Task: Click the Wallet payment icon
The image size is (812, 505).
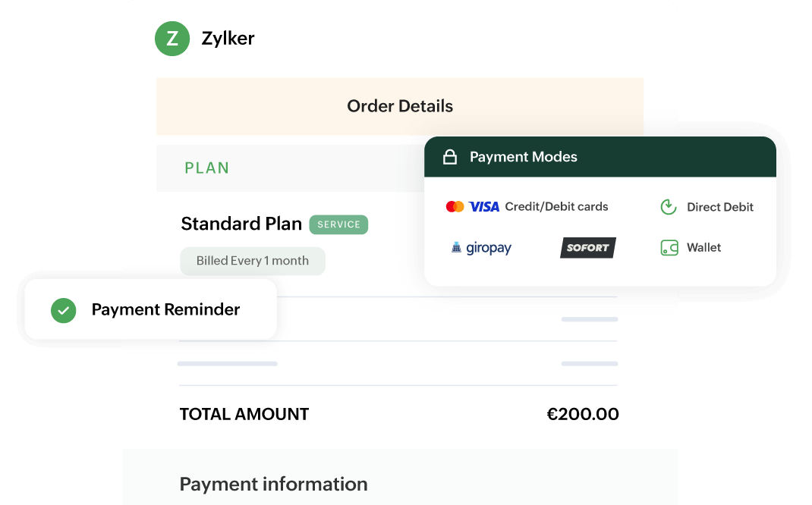Action: (669, 247)
